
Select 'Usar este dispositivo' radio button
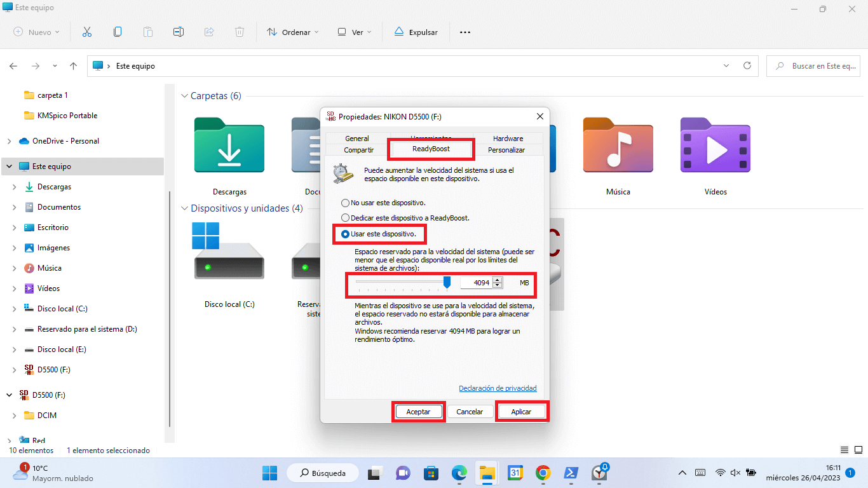[x=345, y=234]
